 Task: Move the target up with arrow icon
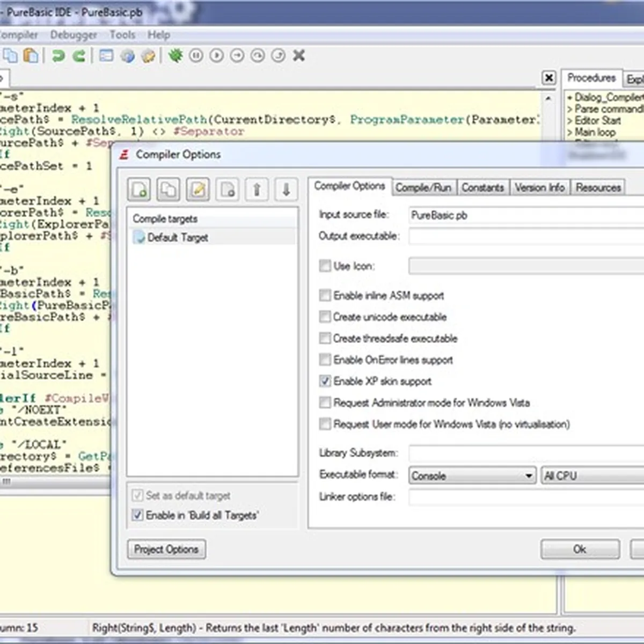[257, 189]
